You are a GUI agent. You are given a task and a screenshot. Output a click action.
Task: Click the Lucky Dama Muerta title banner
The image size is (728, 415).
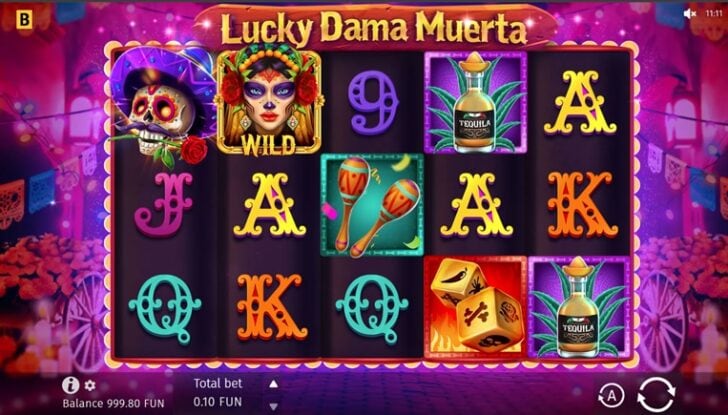tap(374, 27)
